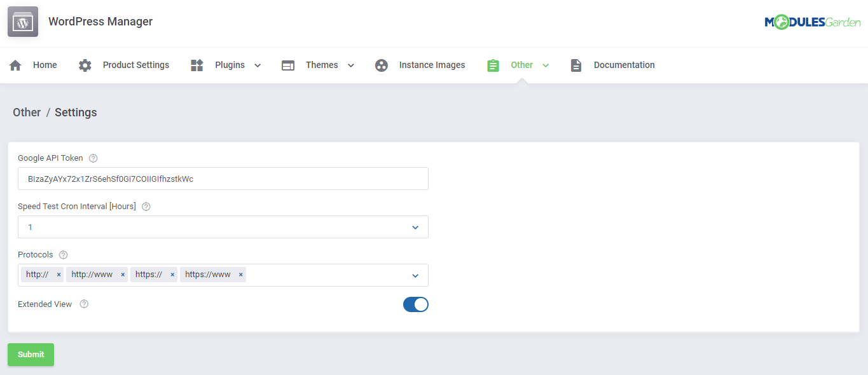
Task: Remove the http://www protocol tag
Action: tap(123, 275)
